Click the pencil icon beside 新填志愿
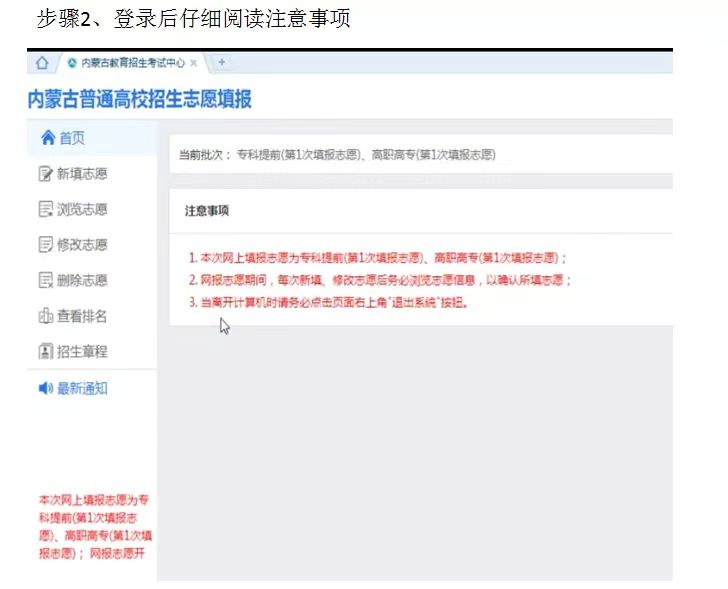This screenshot has height=589, width=728. tap(45, 174)
